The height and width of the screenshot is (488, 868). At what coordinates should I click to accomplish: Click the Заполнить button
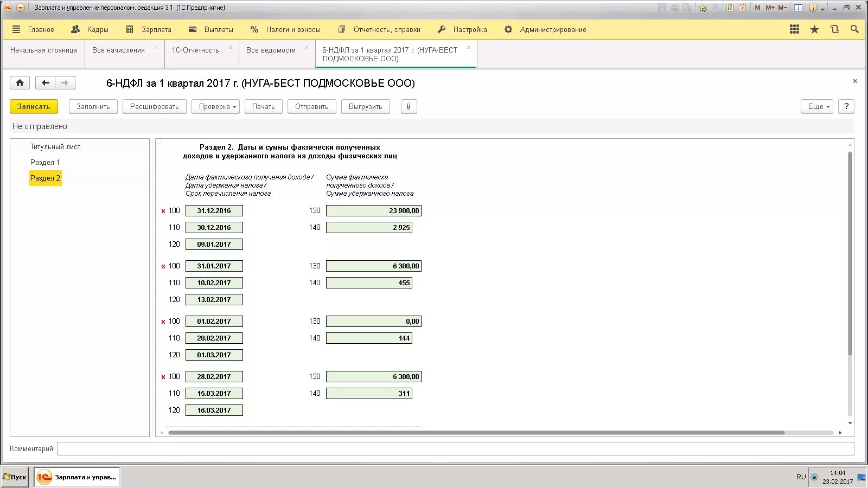(x=93, y=106)
